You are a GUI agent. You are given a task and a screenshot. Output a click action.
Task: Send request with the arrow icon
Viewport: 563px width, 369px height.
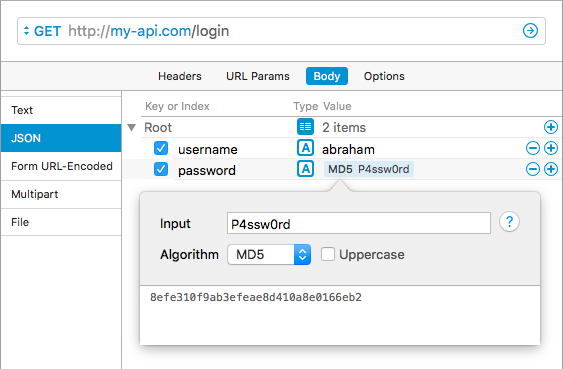(x=530, y=31)
